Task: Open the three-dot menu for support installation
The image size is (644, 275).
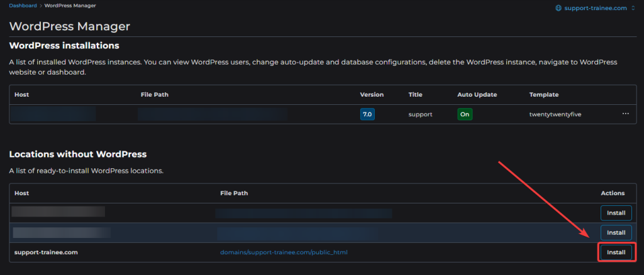Action: click(x=626, y=114)
